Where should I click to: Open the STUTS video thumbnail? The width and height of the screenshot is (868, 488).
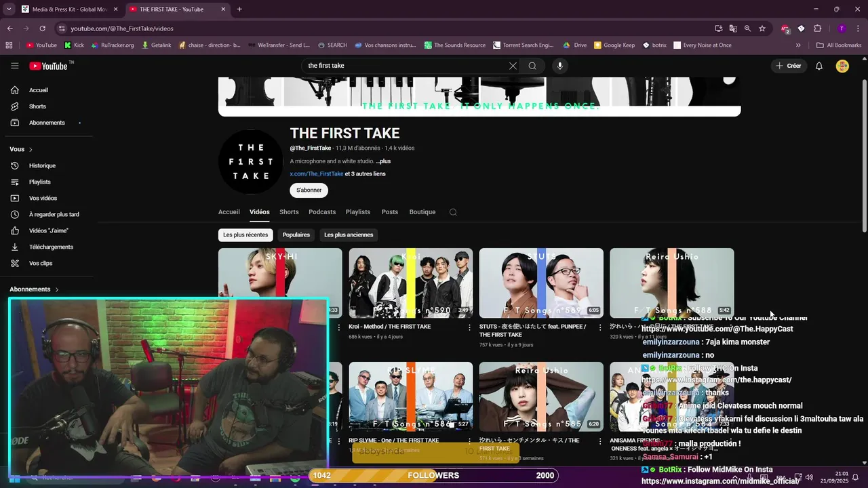pos(541,283)
